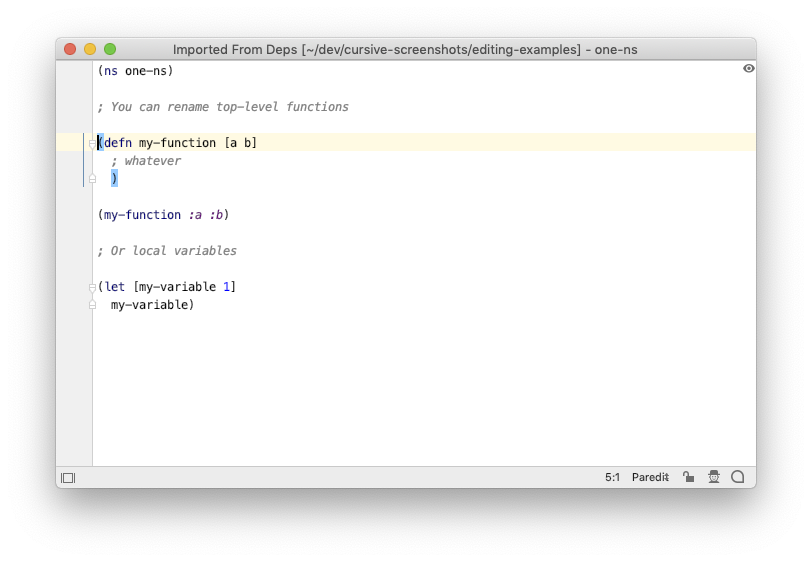Collapse the let block fold marker
812x562 pixels.
point(92,287)
